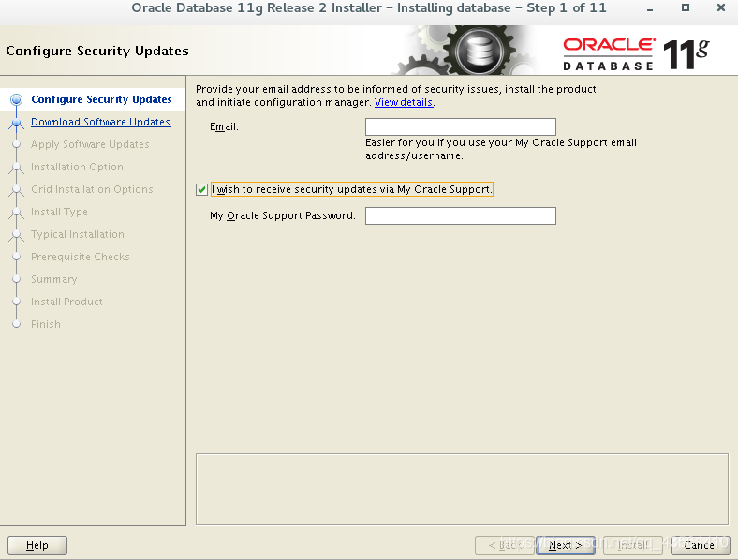Viewport: 738px width, 560px height.
Task: Maximize the installer window
Action: 686,7
